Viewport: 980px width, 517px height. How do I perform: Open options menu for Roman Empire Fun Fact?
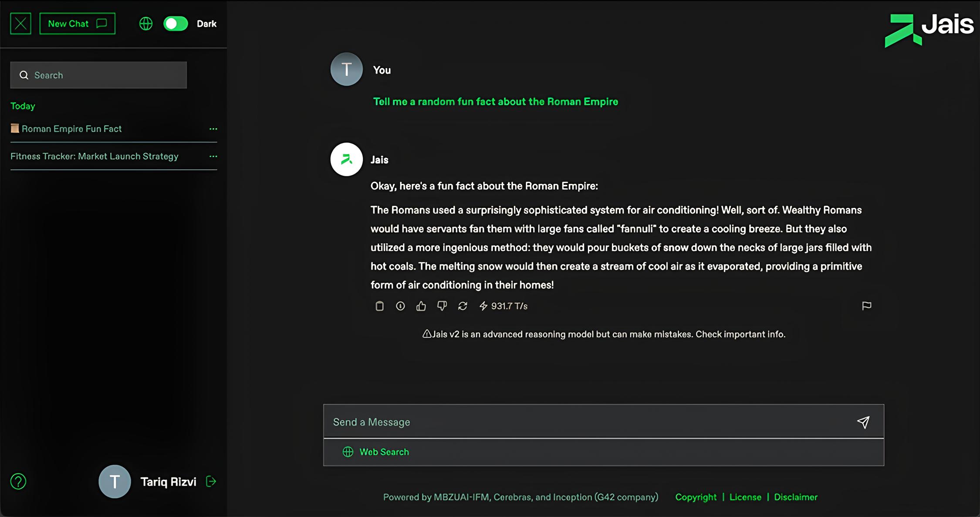point(213,129)
